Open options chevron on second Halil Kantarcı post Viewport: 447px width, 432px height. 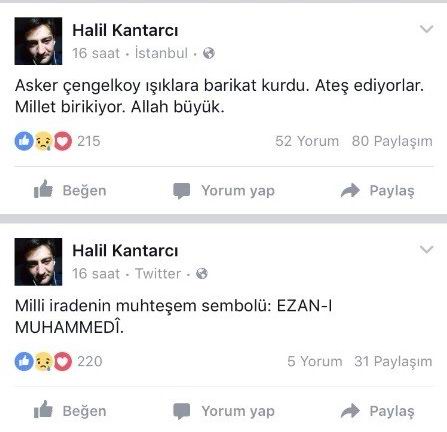point(426,250)
